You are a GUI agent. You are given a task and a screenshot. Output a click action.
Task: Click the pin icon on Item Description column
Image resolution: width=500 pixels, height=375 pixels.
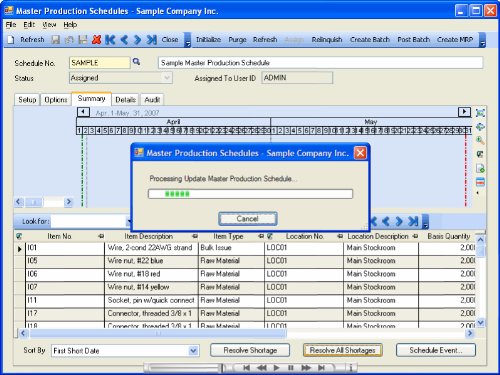[x=195, y=236]
